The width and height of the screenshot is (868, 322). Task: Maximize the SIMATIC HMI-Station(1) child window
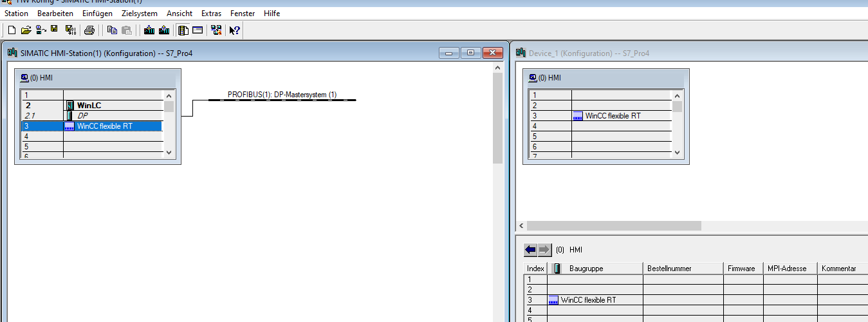point(470,53)
